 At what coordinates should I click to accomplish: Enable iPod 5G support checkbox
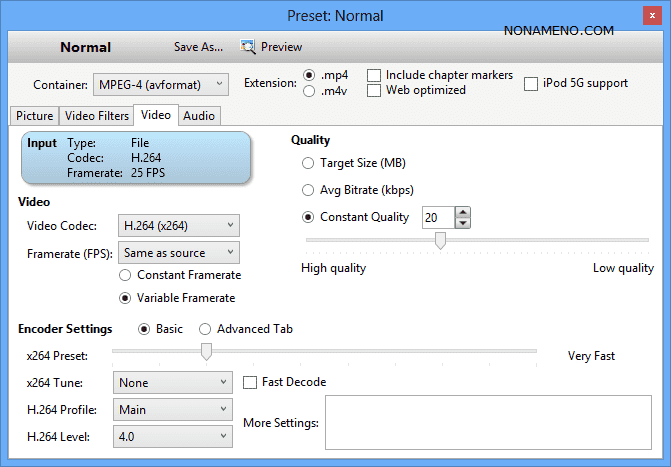click(531, 83)
